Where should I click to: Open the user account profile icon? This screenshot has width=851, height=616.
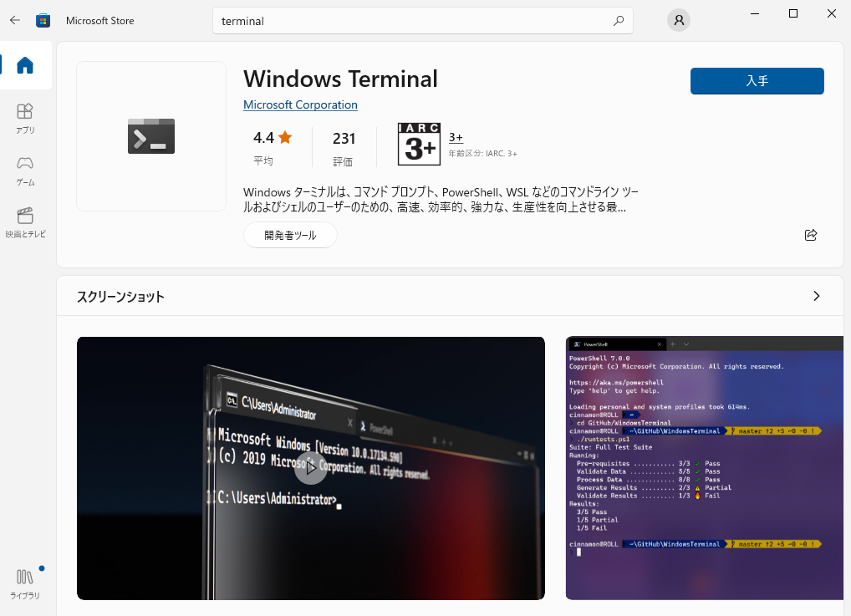pyautogui.click(x=679, y=20)
